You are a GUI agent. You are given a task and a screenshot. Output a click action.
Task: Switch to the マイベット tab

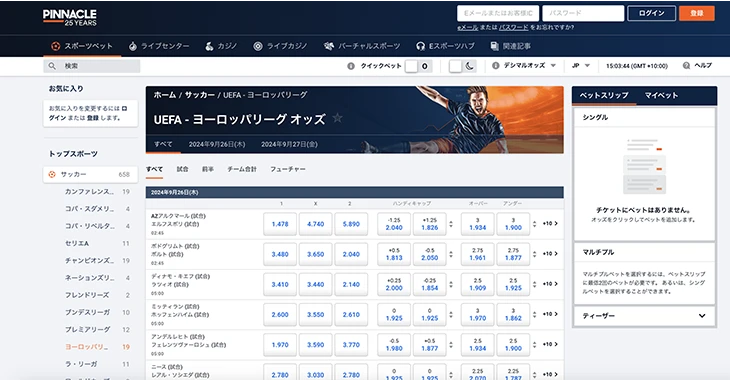661,95
